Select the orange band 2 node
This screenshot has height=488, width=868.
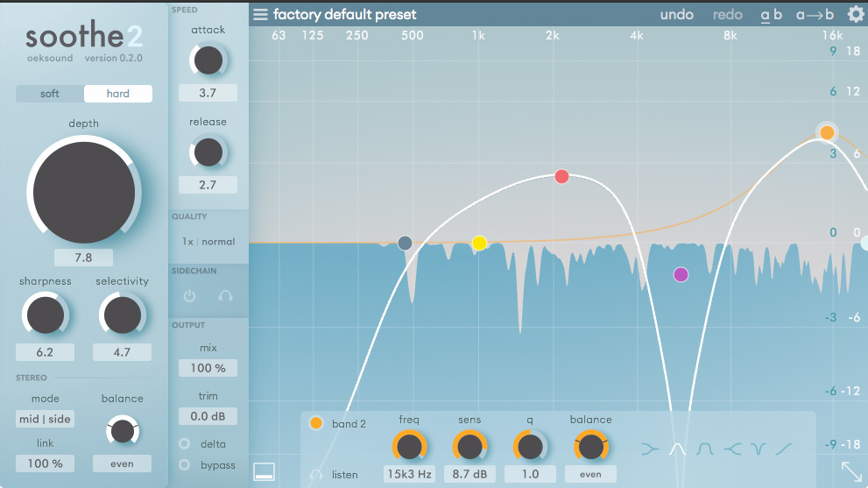coord(827,132)
